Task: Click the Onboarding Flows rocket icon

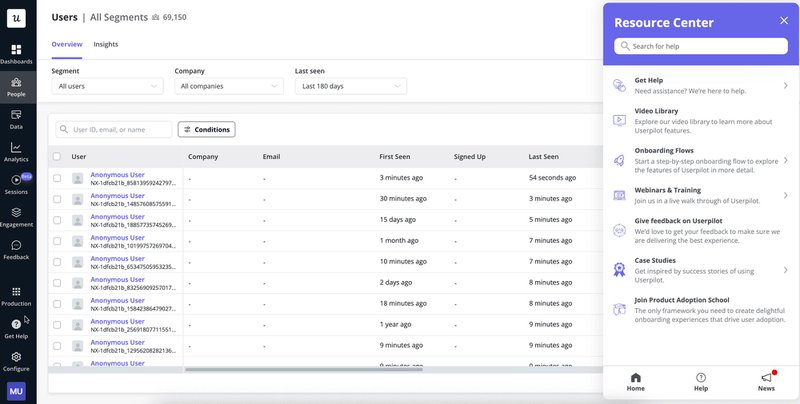Action: click(x=619, y=160)
